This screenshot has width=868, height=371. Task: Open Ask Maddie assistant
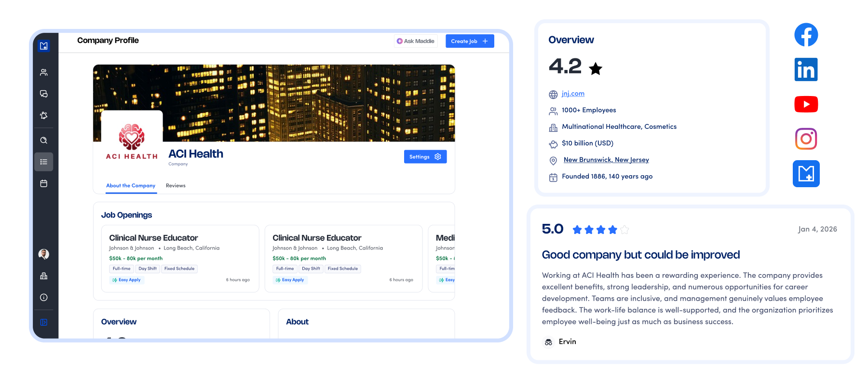click(416, 41)
